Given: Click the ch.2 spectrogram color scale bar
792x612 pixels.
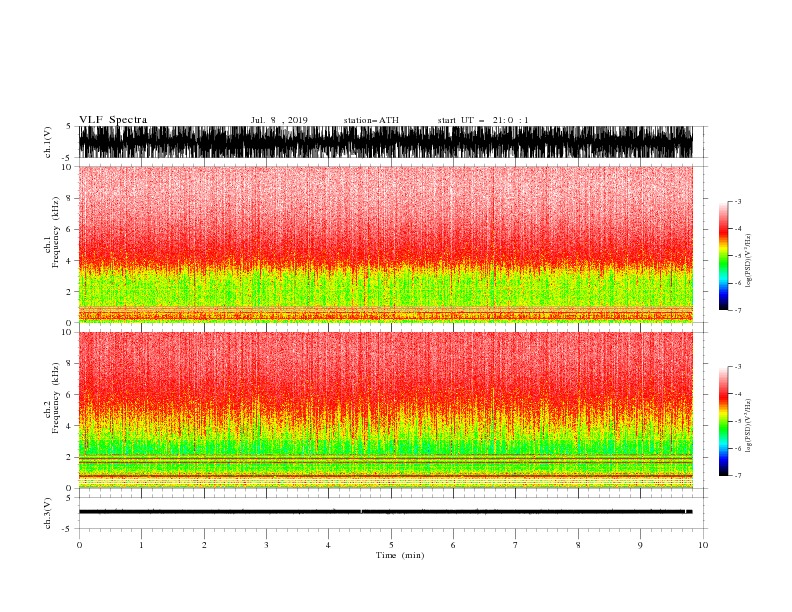Looking at the screenshot, I should click(723, 421).
